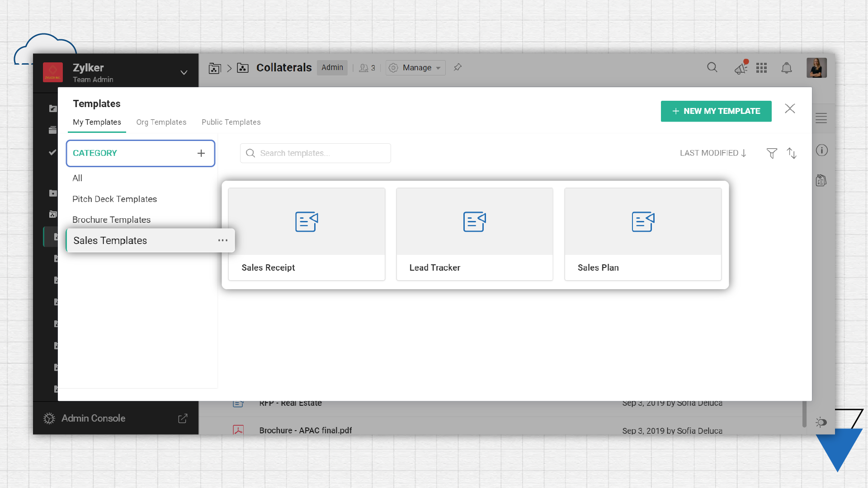Screen dimensions: 868x488
Task: Open the apps grid launcher
Action: coord(761,68)
